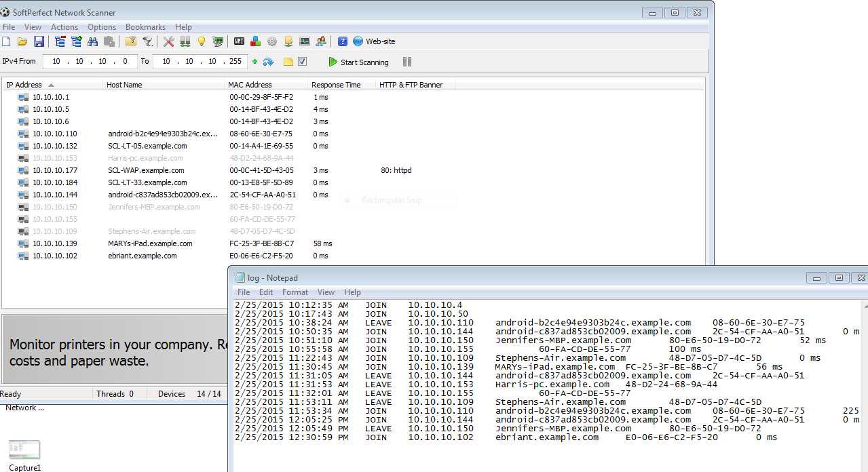Click the light bulb icon in toolbar

(201, 41)
